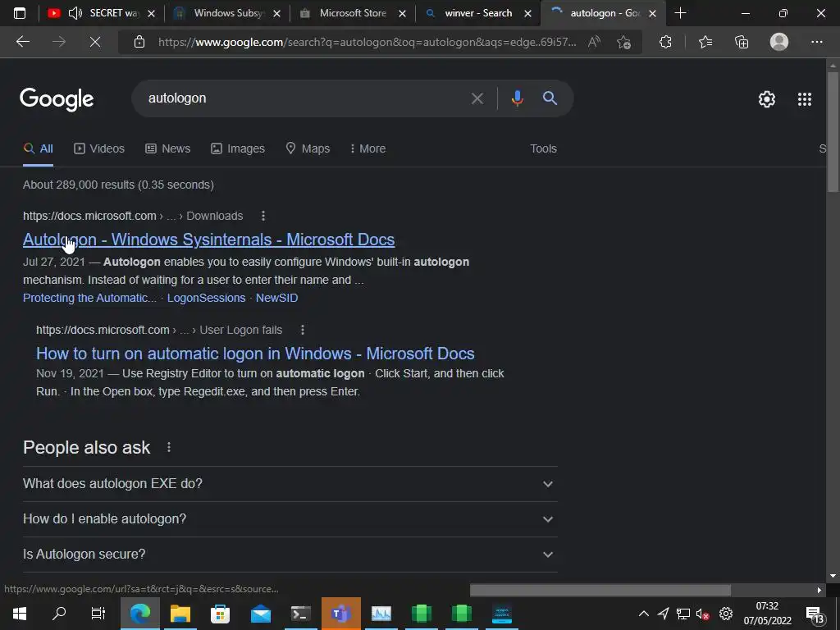Toggle system volume icon in tray
The height and width of the screenshot is (630, 840).
pos(702,614)
